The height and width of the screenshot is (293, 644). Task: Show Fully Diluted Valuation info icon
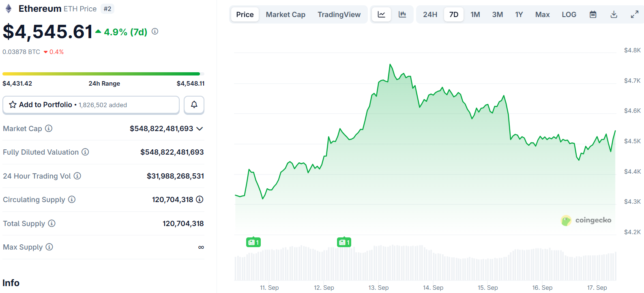pos(85,152)
